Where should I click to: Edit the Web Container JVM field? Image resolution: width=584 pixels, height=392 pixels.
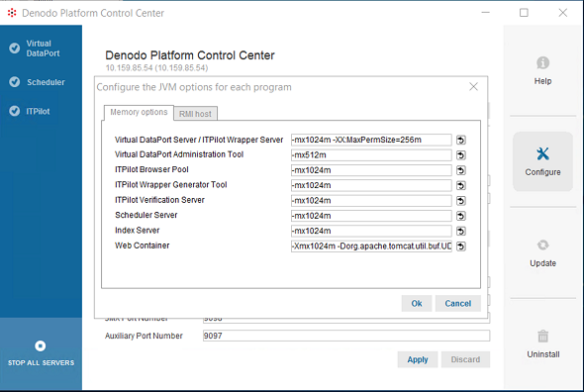(371, 246)
